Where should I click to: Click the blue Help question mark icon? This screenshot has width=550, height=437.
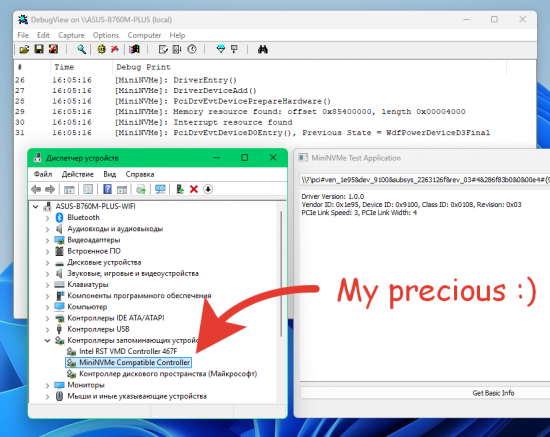coord(107,189)
